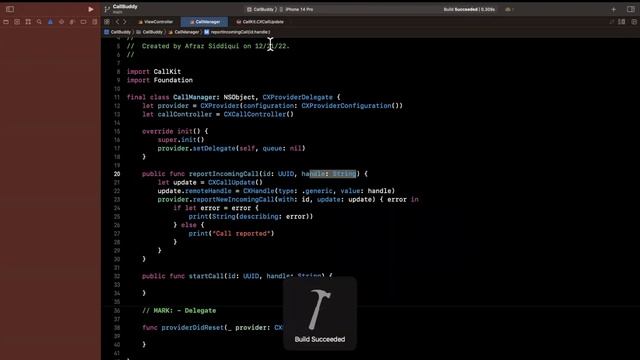Click 'remoteHandle' on line 22

tap(208, 191)
